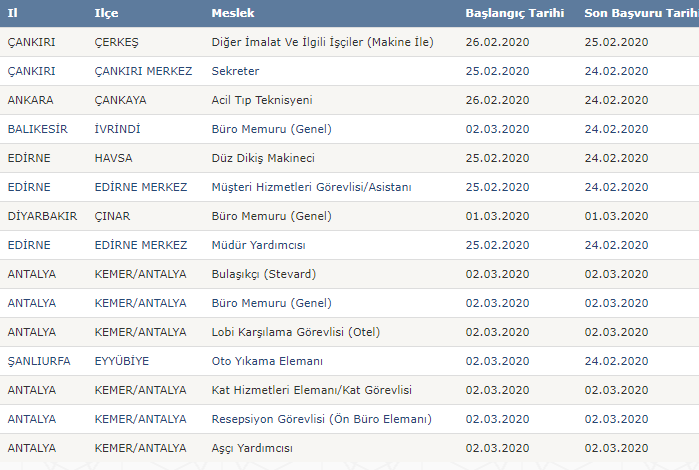
Task: Select the DİYARBAKIR province cell
Action: click(42, 216)
